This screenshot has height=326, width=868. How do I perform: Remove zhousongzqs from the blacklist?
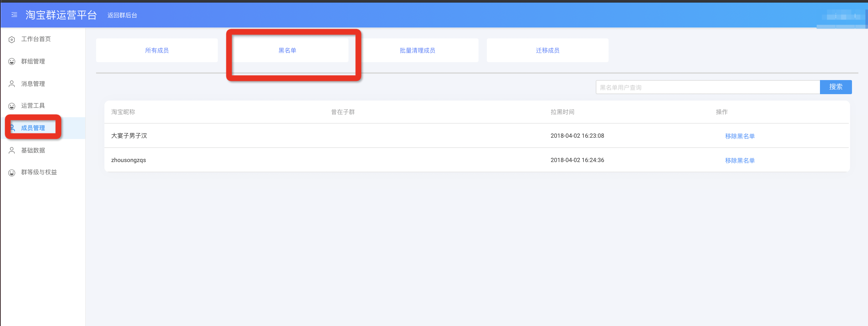tap(740, 160)
